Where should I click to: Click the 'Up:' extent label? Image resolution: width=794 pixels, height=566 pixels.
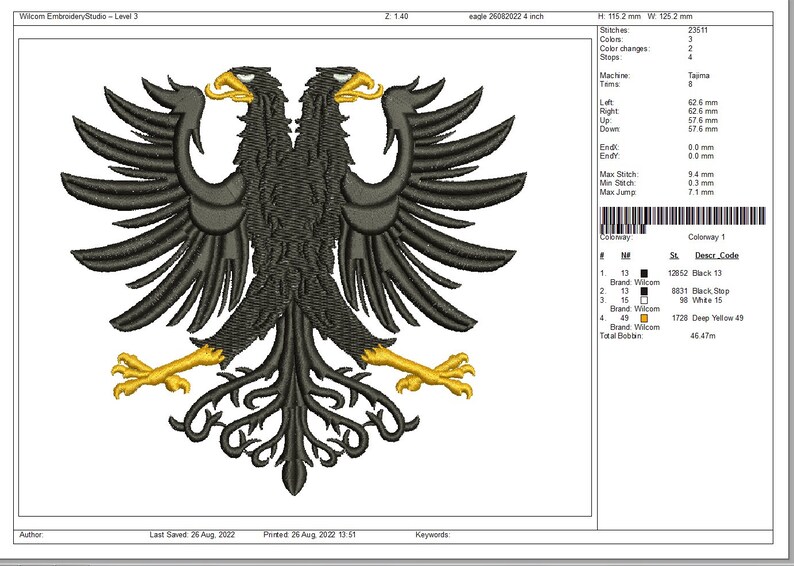[606, 120]
